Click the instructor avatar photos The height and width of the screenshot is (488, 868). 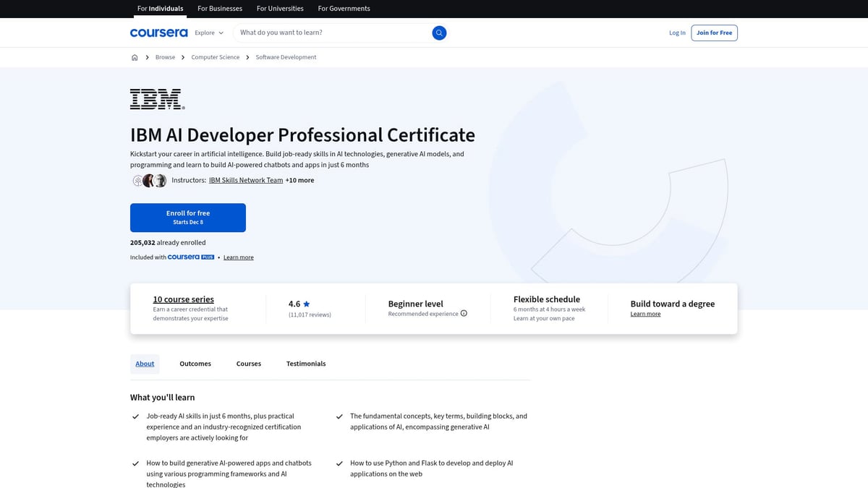point(150,181)
